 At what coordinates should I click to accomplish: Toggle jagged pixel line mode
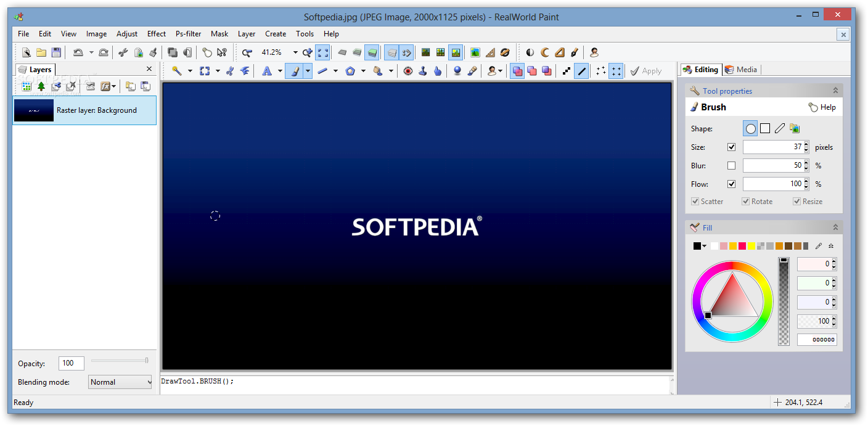(x=567, y=71)
